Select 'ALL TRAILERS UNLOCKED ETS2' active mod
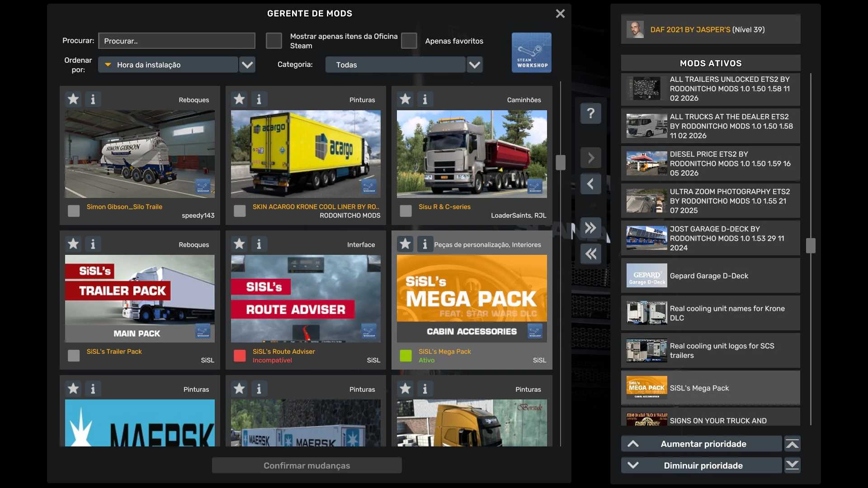Image resolution: width=868 pixels, height=488 pixels. tap(711, 89)
